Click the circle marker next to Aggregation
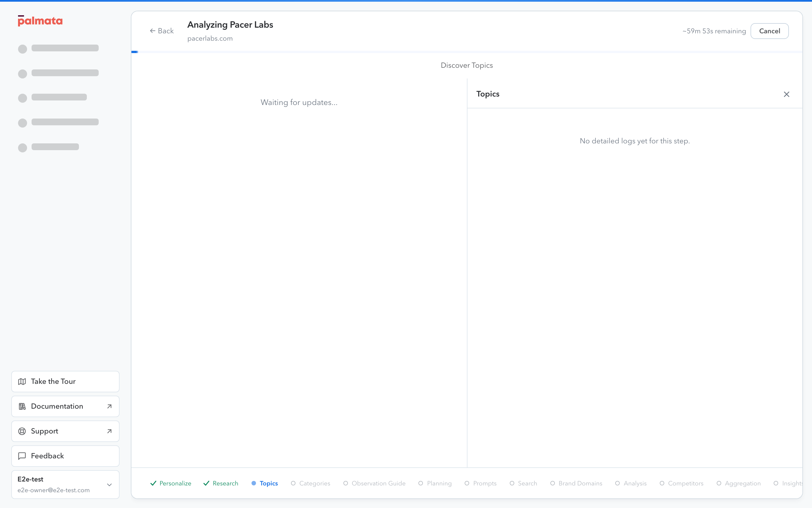This screenshot has width=812, height=508. (719, 483)
